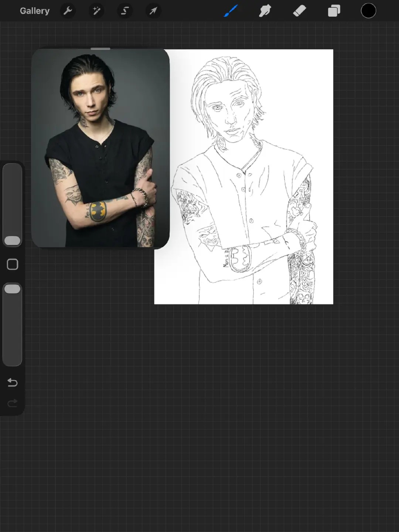Click the brush opacity slider handle
Image resolution: width=399 pixels, height=532 pixels.
tap(12, 289)
